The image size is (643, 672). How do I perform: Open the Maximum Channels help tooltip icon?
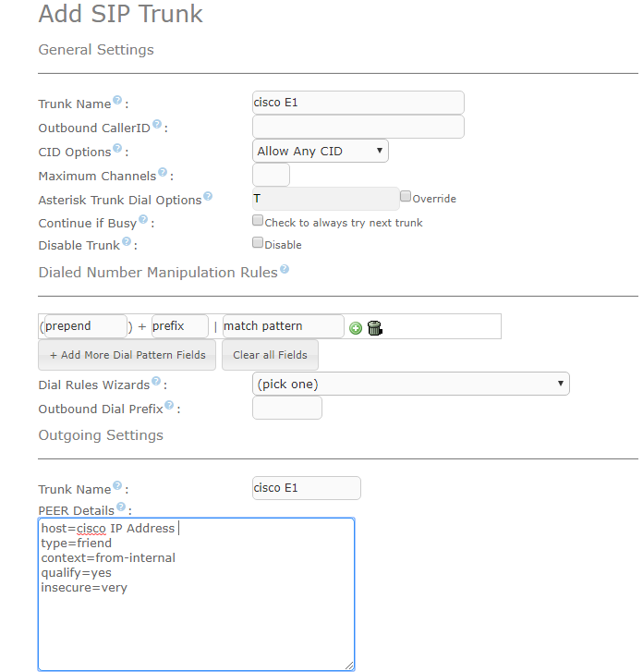click(163, 173)
